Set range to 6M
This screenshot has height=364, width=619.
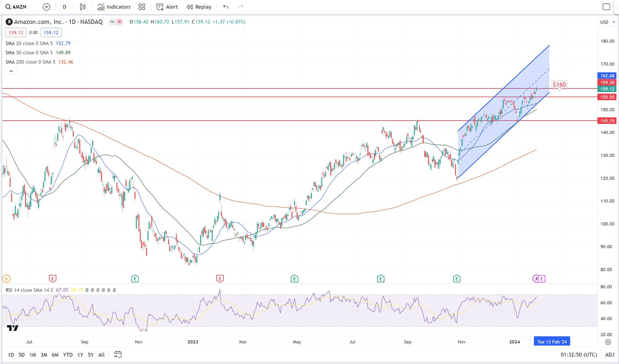pyautogui.click(x=55, y=355)
